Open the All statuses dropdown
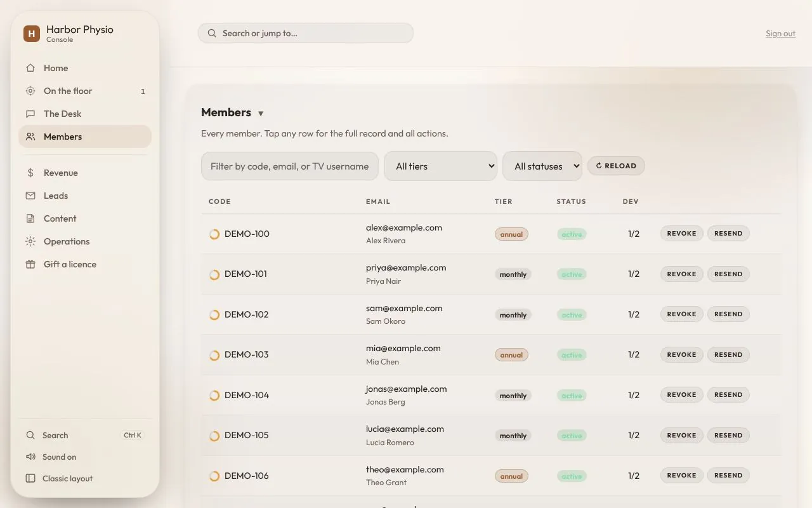The width and height of the screenshot is (812, 508). pyautogui.click(x=542, y=166)
